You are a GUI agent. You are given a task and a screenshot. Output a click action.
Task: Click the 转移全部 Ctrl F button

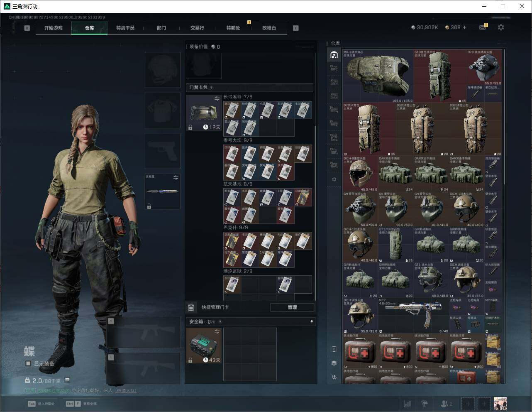(81, 404)
